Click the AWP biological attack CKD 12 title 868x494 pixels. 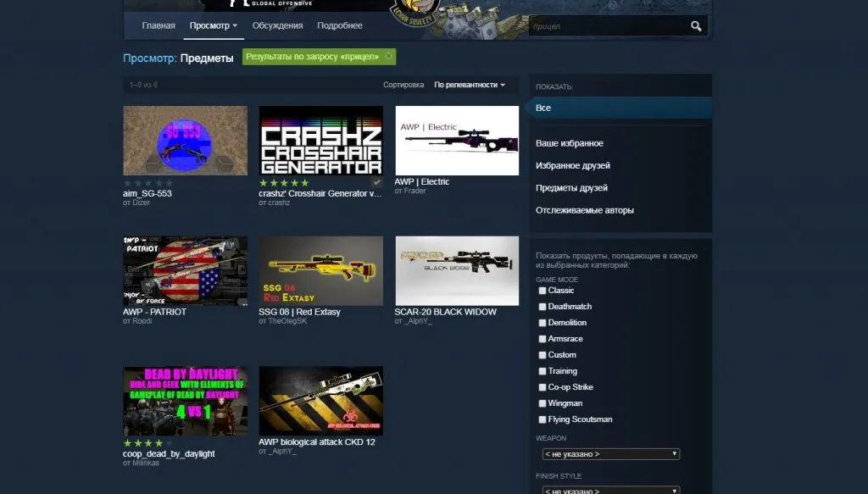[x=317, y=442]
